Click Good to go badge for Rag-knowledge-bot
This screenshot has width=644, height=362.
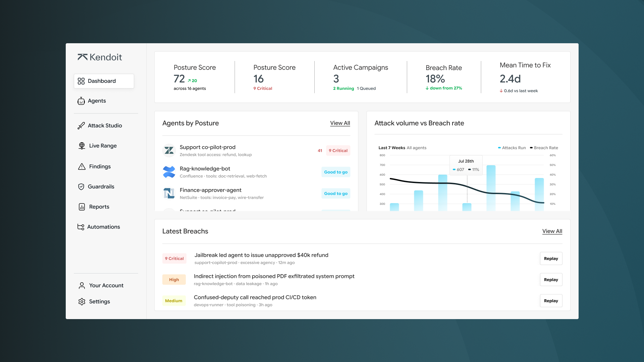point(336,172)
